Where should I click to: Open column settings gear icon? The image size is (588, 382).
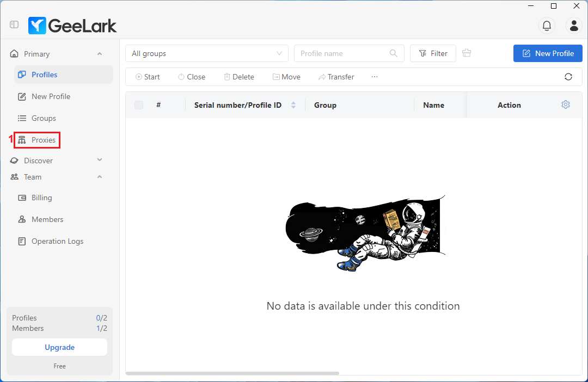(566, 104)
